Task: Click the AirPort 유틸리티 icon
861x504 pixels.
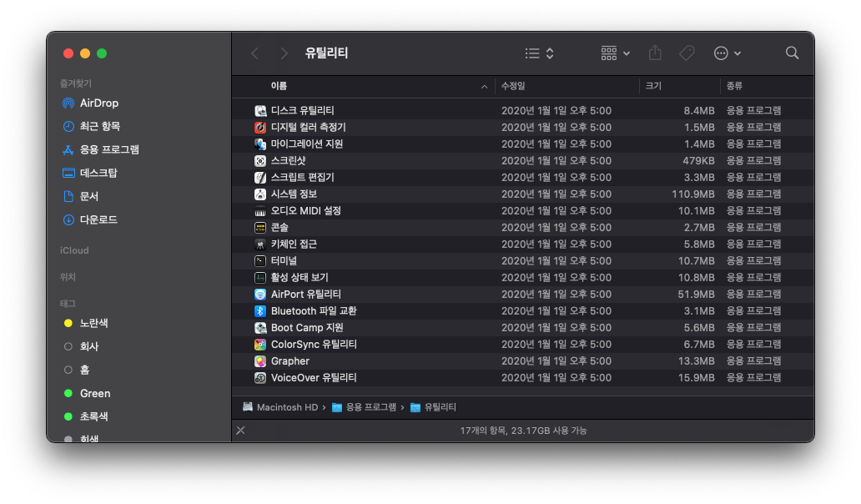Action: tap(260, 295)
